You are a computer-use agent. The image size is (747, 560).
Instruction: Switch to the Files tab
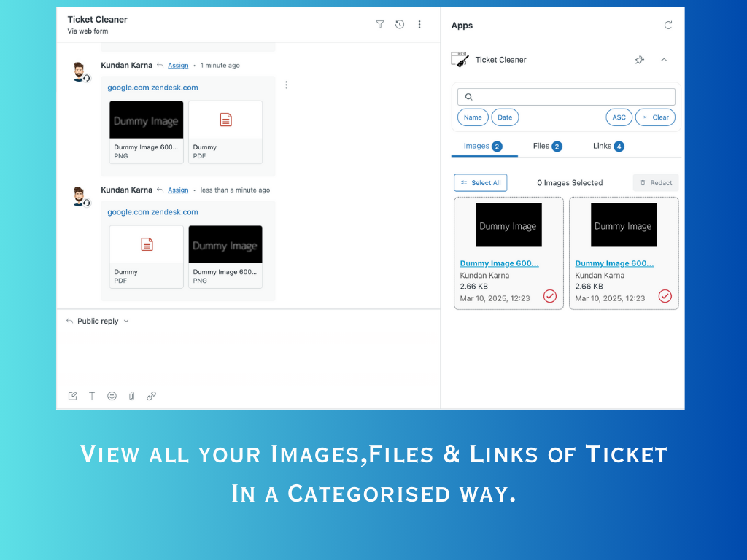point(546,146)
